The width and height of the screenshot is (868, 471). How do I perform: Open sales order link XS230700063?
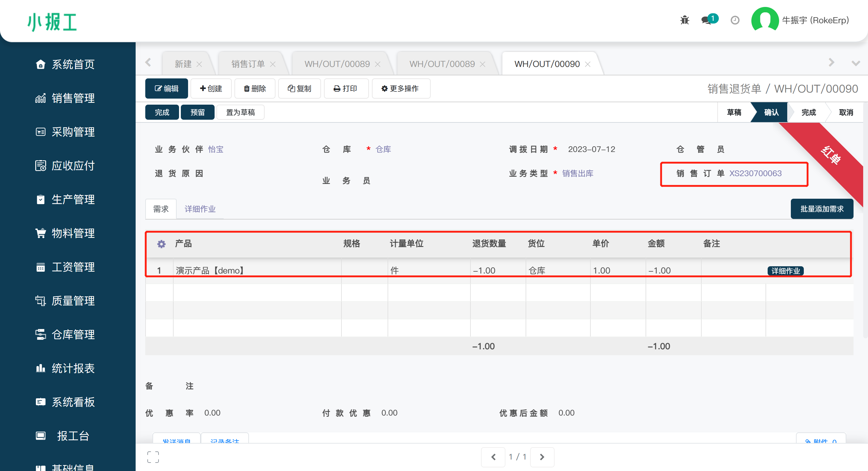tap(755, 173)
